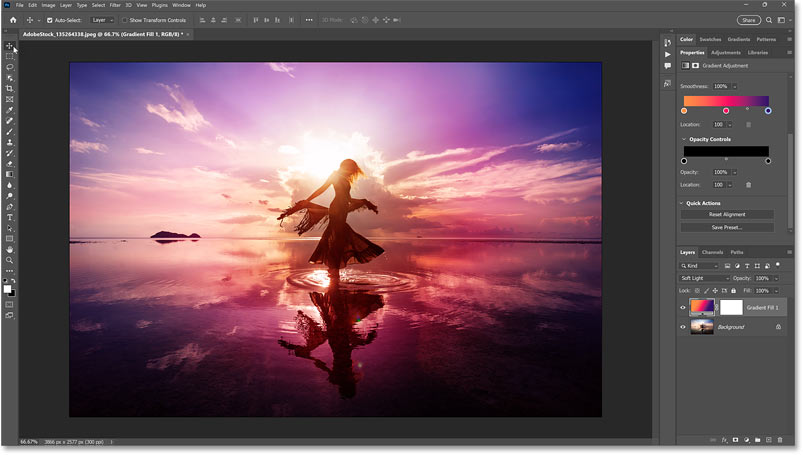Select the Type tool

(10, 217)
